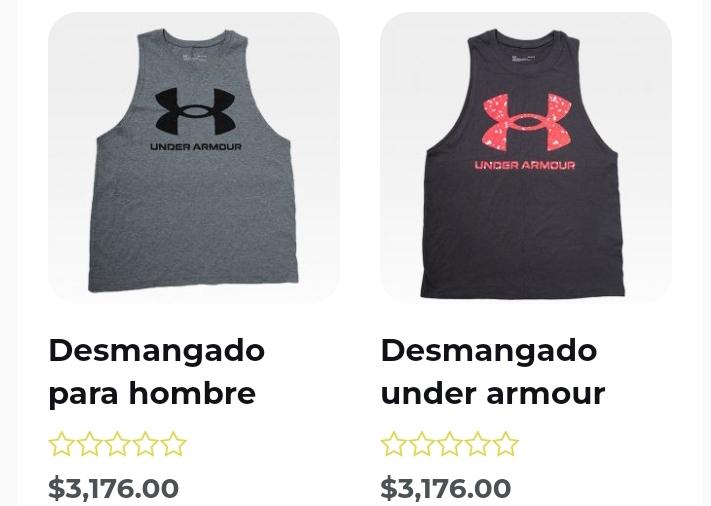Image resolution: width=711 pixels, height=506 pixels.
Task: Click the red 'UNDER ARMOUR' text on the black shirt
Action: pos(525,165)
